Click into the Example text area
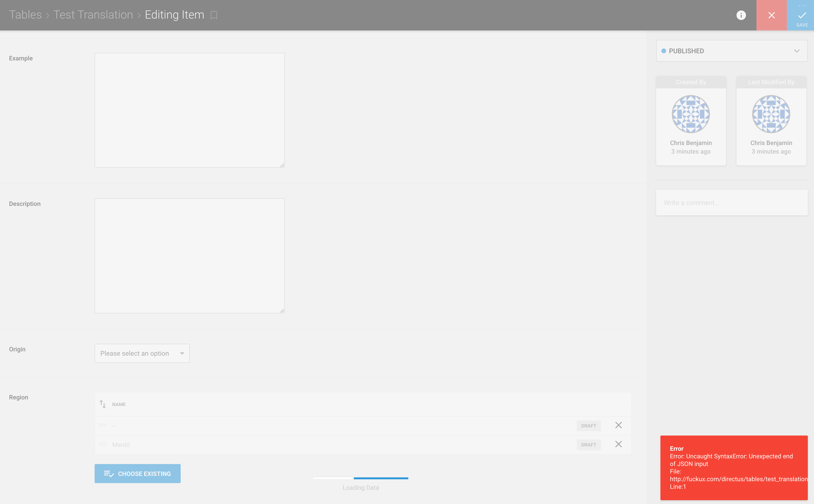Viewport: 814px width, 504px height. pos(190,110)
